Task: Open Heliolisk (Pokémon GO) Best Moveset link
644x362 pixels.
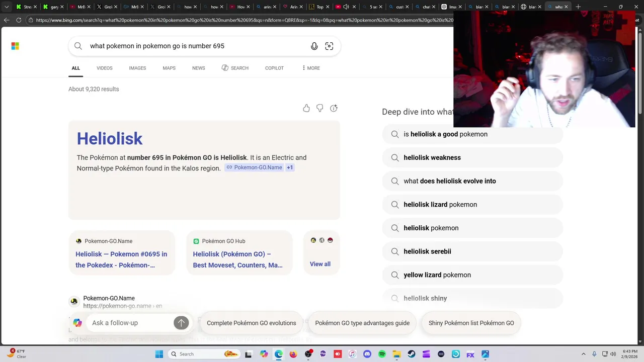Action: coord(238,259)
